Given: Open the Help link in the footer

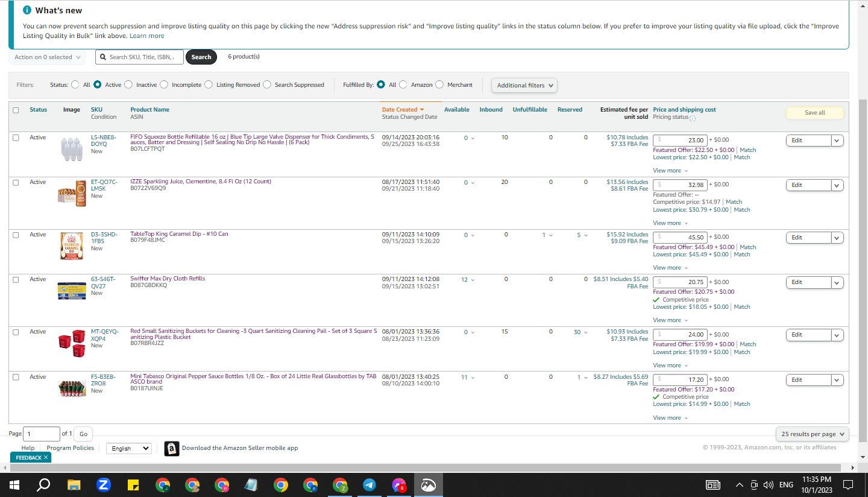Looking at the screenshot, I should (x=28, y=448).
